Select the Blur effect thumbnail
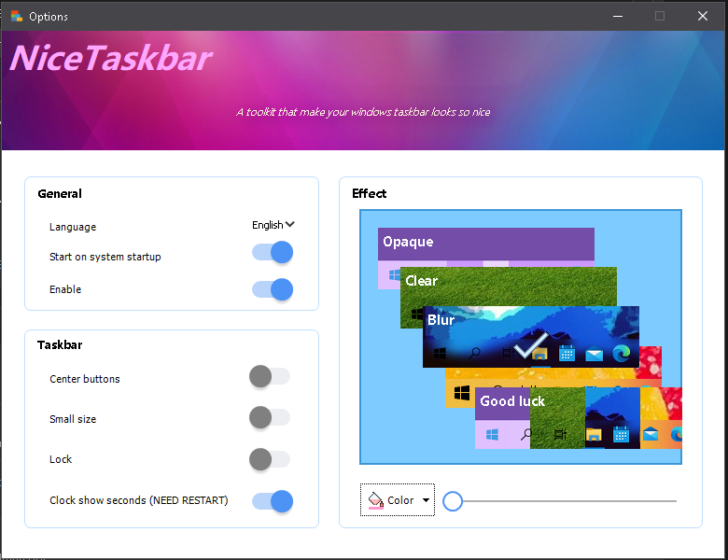The height and width of the screenshot is (560, 728). 531,336
